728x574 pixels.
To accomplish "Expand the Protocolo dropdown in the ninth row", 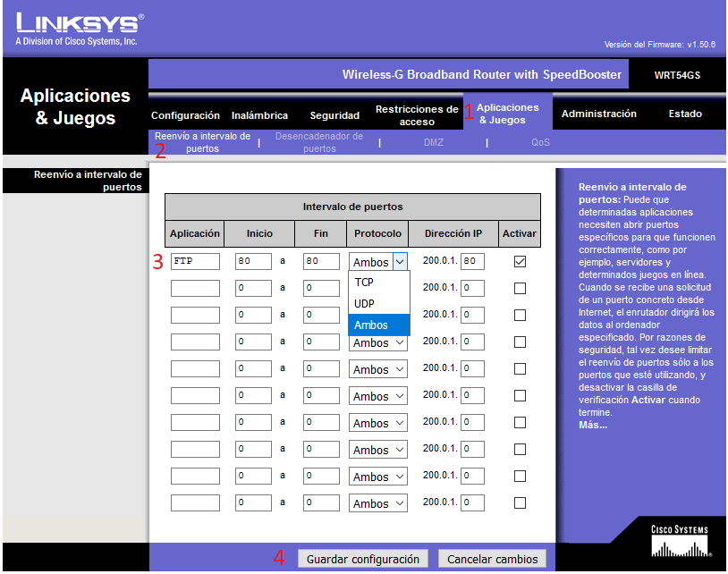I will point(378,477).
